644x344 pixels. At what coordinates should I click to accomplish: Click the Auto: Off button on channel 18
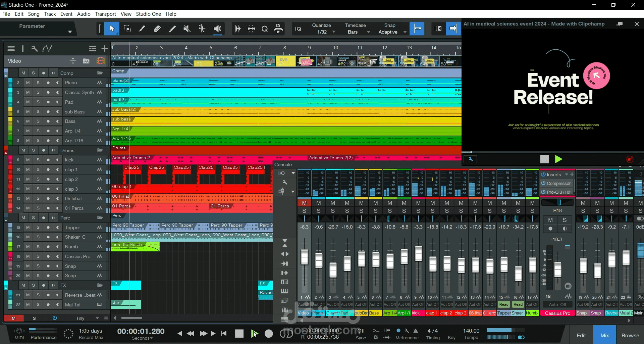click(x=557, y=304)
